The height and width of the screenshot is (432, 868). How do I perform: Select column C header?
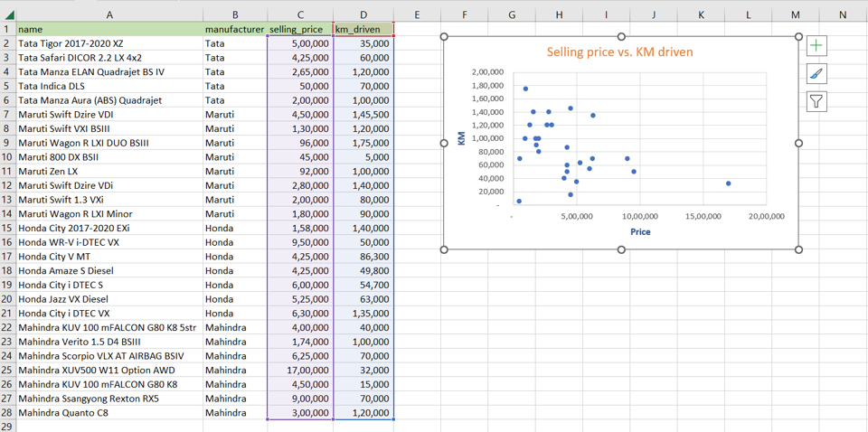[299, 15]
